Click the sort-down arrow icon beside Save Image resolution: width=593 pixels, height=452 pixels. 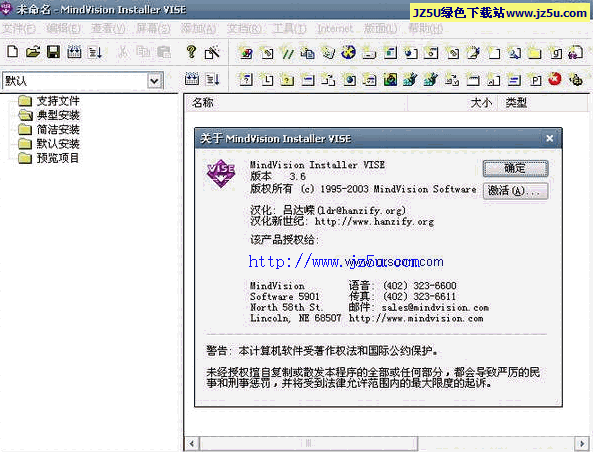pos(95,52)
